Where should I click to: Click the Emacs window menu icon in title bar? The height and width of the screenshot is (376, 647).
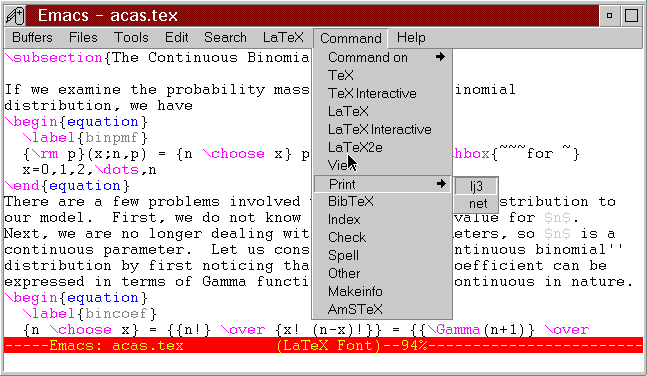click(15, 16)
